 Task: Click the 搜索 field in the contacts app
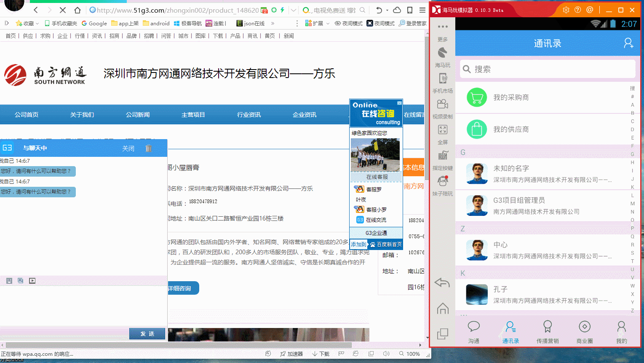[547, 69]
